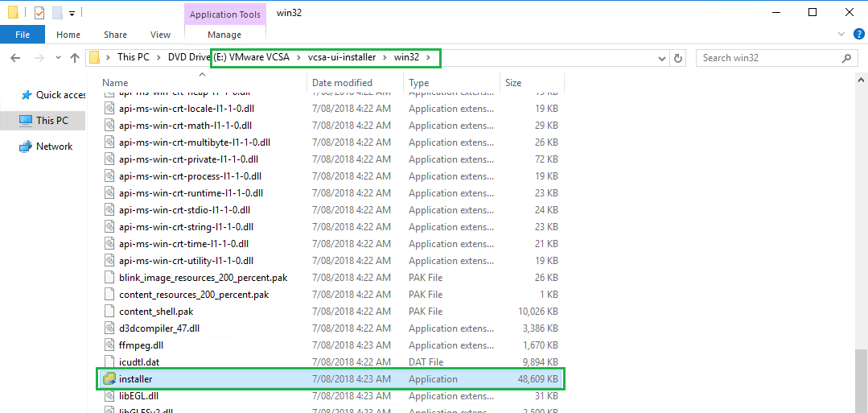Click the search magnifier icon

pos(846,58)
